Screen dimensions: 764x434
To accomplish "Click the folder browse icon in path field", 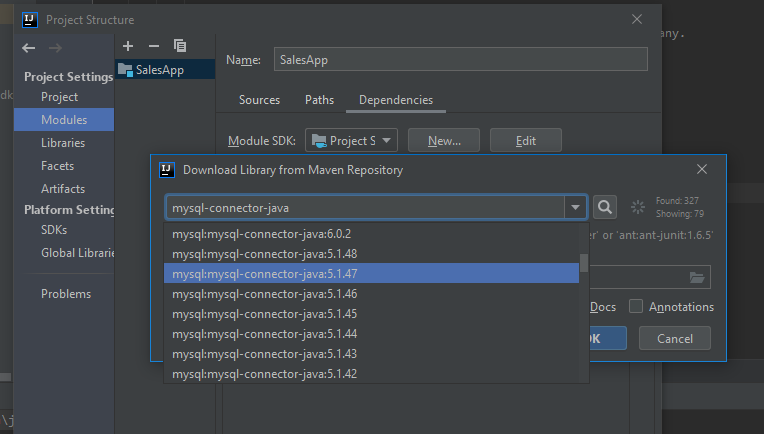I will click(x=697, y=277).
